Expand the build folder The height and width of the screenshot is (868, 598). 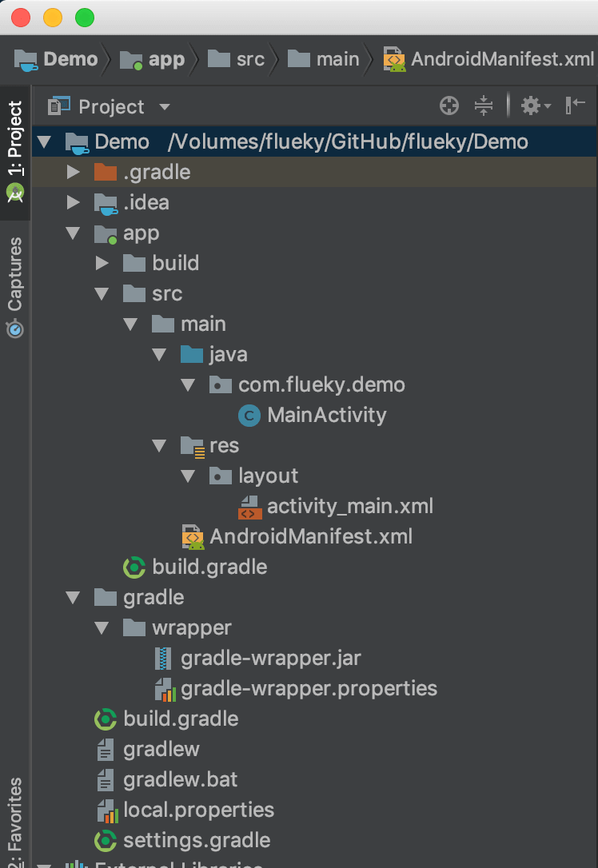[102, 264]
